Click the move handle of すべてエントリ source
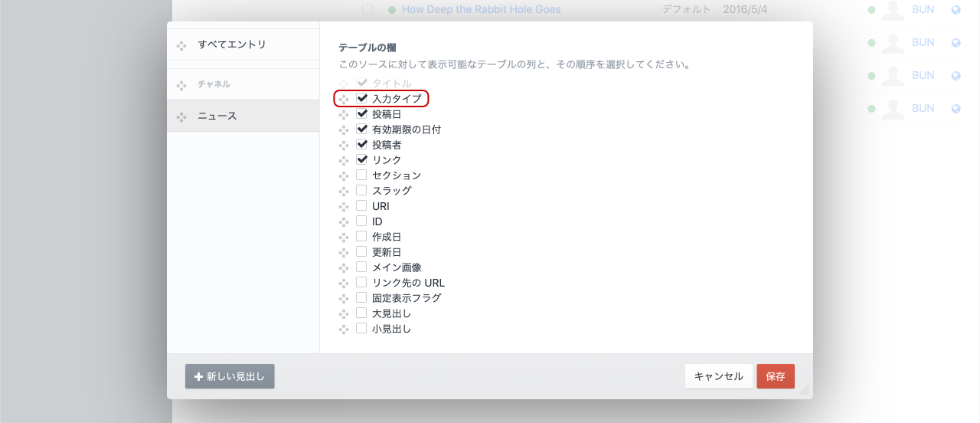This screenshot has width=980, height=423. [181, 46]
